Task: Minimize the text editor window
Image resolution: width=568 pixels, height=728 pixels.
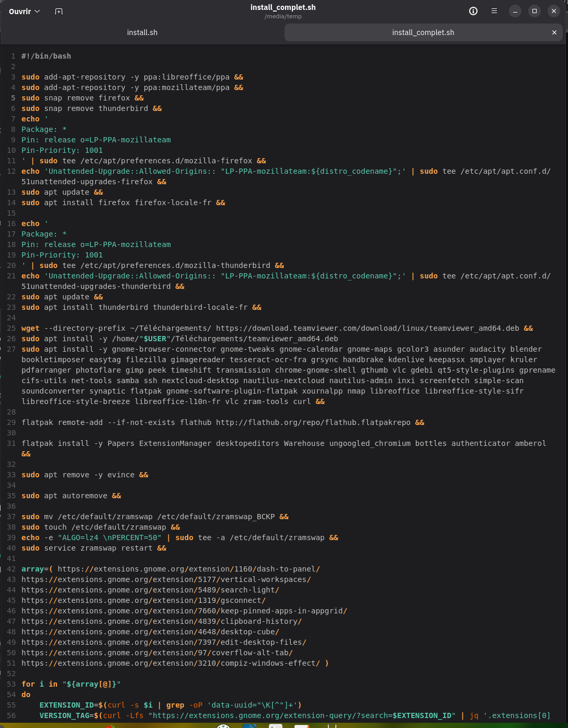Action: coord(515,11)
